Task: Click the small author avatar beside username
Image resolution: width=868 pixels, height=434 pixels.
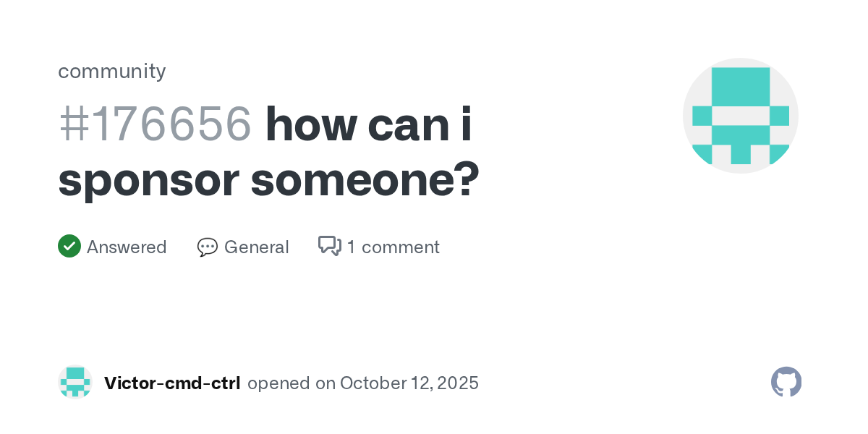Action: 75,383
